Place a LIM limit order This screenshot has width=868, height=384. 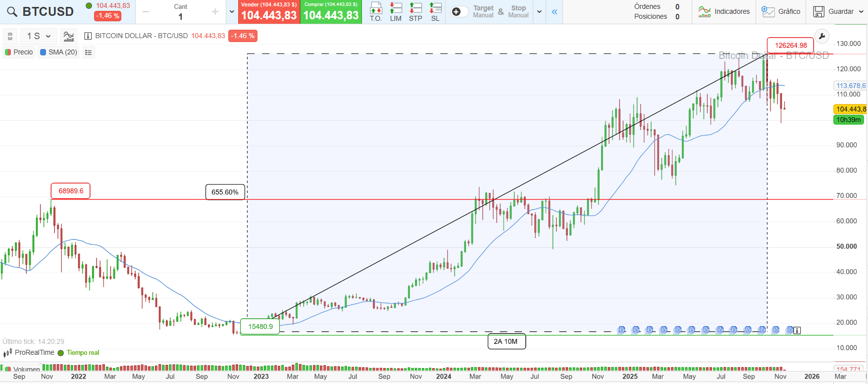(396, 11)
